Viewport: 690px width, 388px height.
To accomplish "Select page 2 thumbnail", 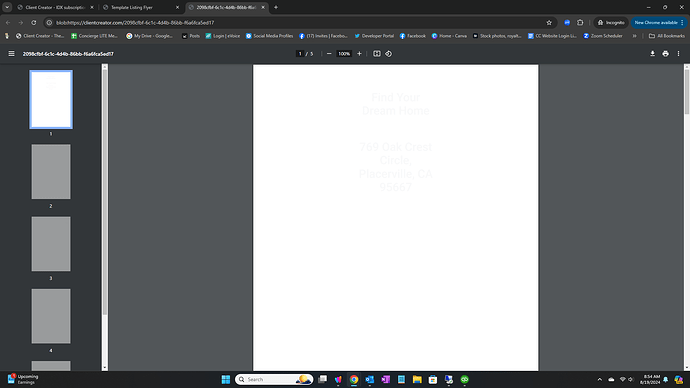I will click(x=51, y=172).
